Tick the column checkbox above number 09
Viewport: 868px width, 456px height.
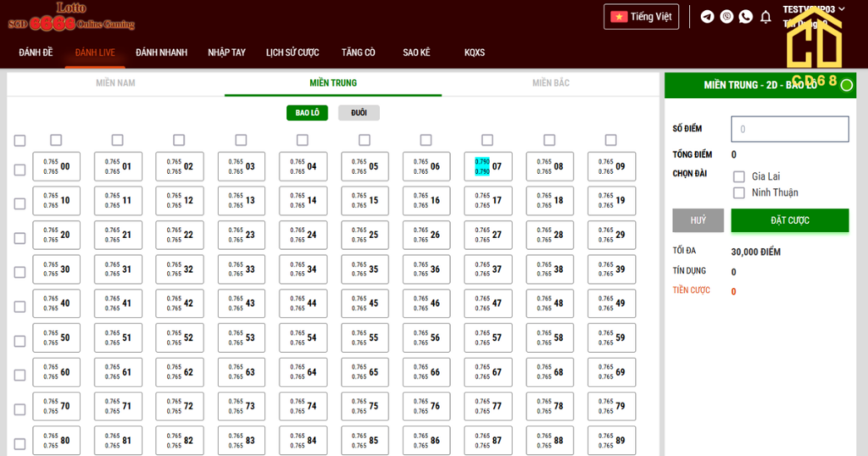(x=610, y=140)
